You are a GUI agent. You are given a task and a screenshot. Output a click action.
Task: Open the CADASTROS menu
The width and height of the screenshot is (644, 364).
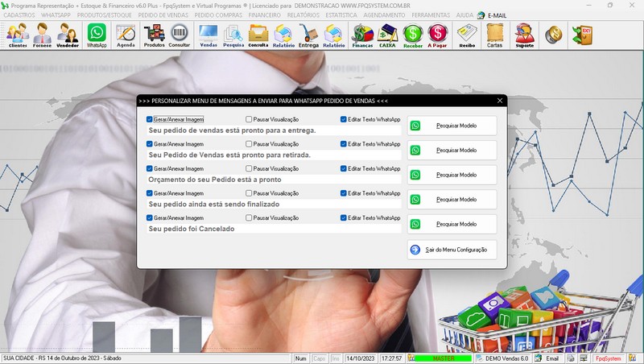click(19, 15)
